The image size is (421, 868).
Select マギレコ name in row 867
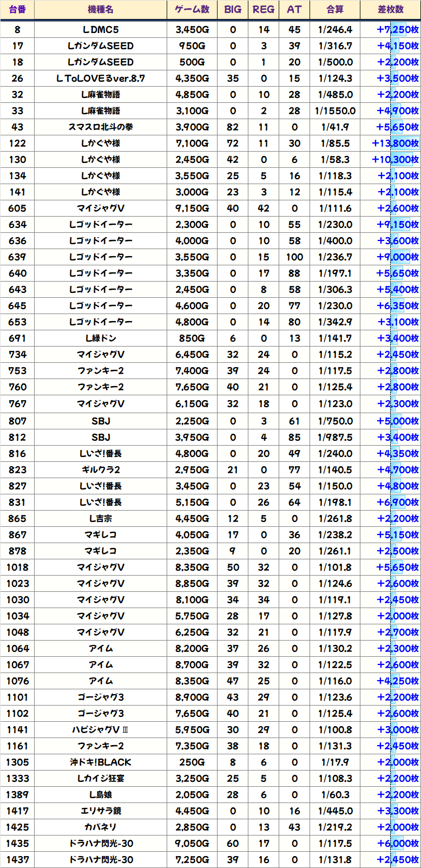click(x=101, y=534)
